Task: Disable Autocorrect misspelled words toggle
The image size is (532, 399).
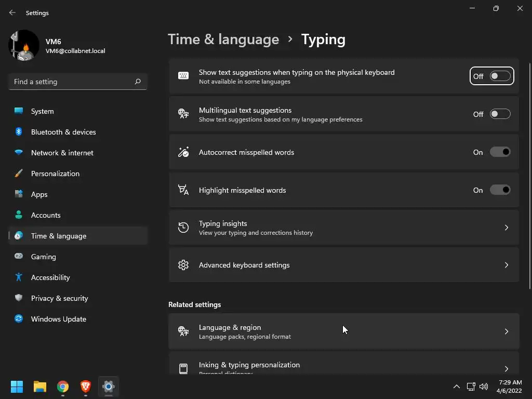Action: pyautogui.click(x=500, y=152)
